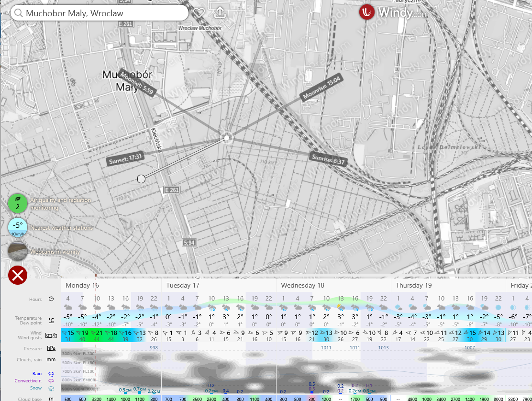
Task: Change the rain unit mm
Action: coord(51,360)
